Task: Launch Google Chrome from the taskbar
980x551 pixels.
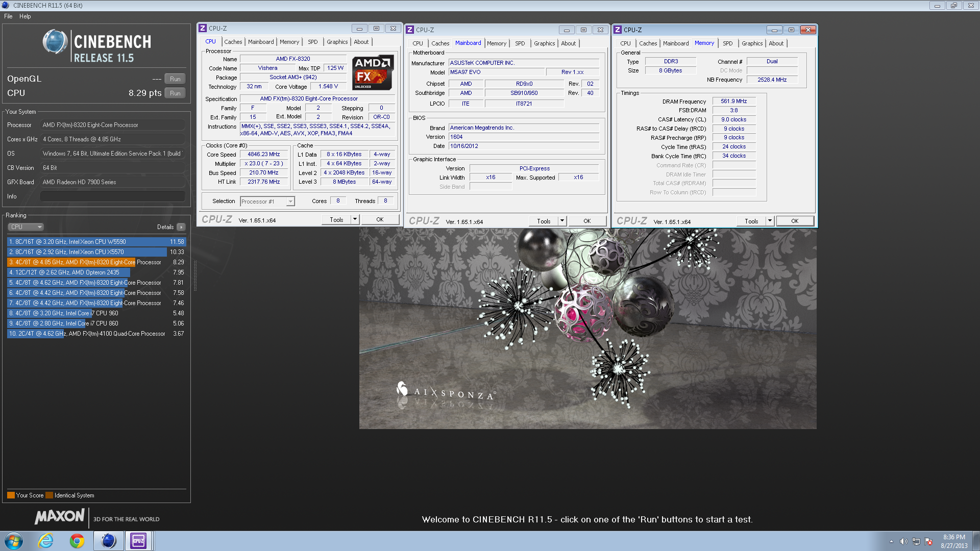Action: (77, 541)
